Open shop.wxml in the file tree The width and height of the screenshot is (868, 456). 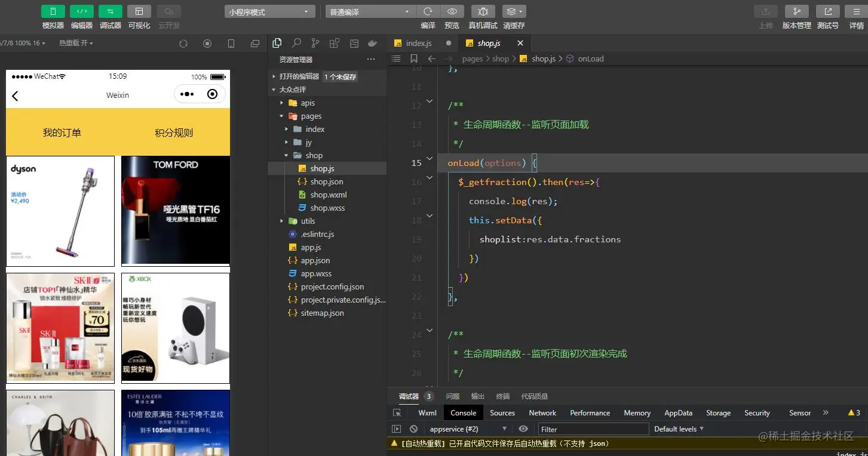coord(328,195)
